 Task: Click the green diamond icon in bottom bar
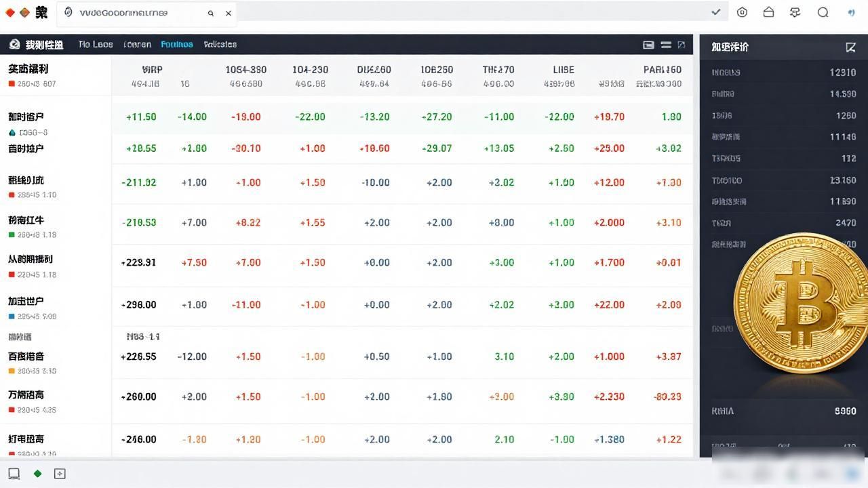pos(37,474)
